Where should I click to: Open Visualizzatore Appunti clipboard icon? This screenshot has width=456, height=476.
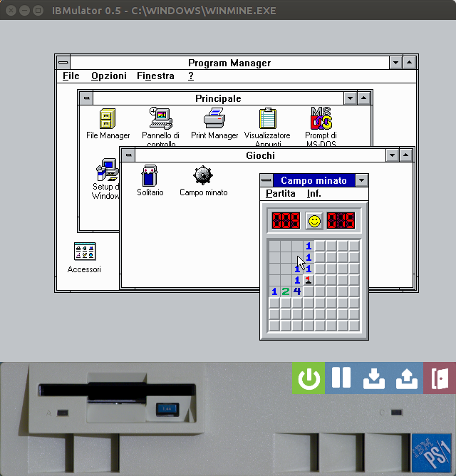tap(268, 118)
